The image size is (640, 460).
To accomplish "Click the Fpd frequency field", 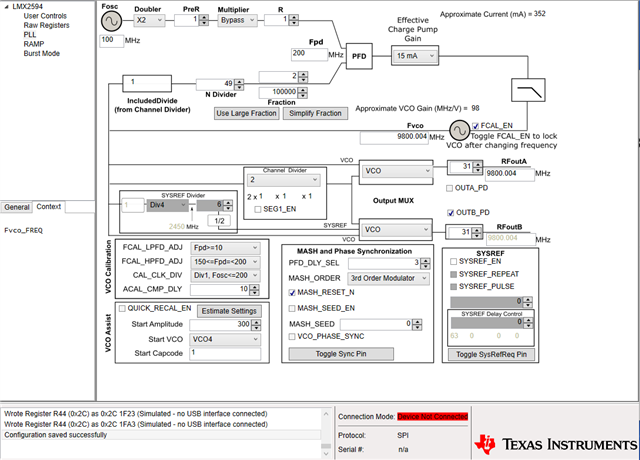I will click(x=309, y=54).
